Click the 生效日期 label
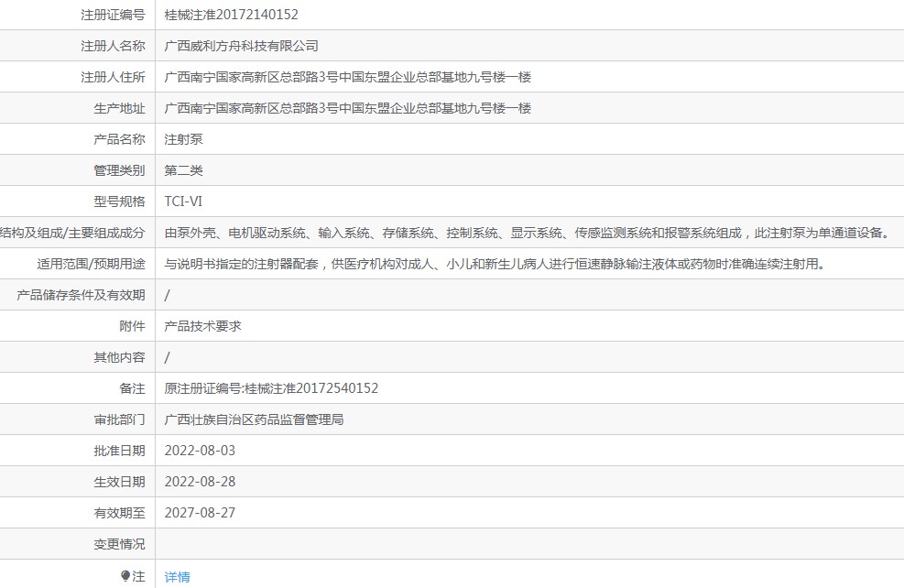 click(x=119, y=482)
